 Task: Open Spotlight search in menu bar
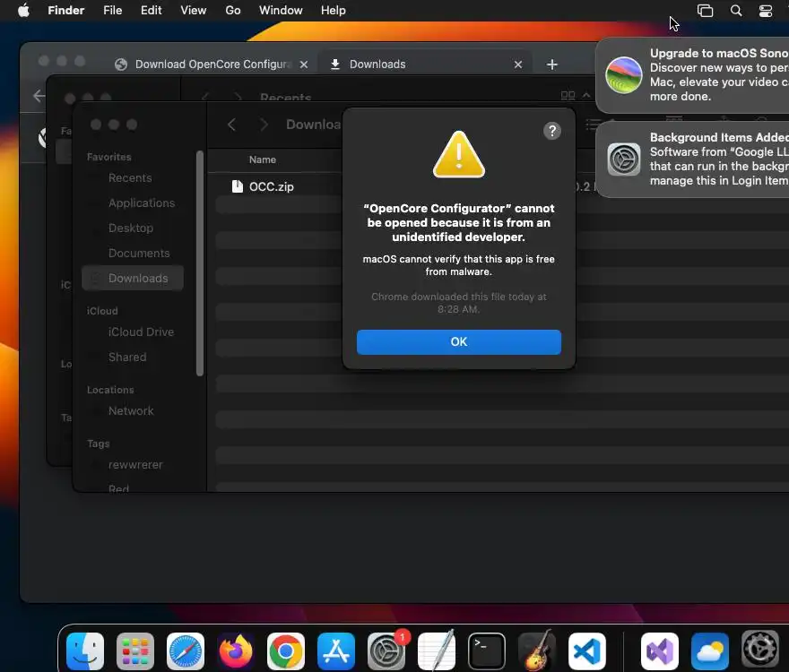pos(736,11)
